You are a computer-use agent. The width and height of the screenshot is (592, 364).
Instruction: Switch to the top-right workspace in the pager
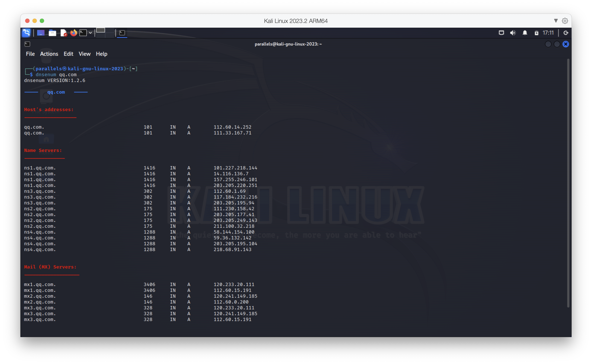pos(110,30)
